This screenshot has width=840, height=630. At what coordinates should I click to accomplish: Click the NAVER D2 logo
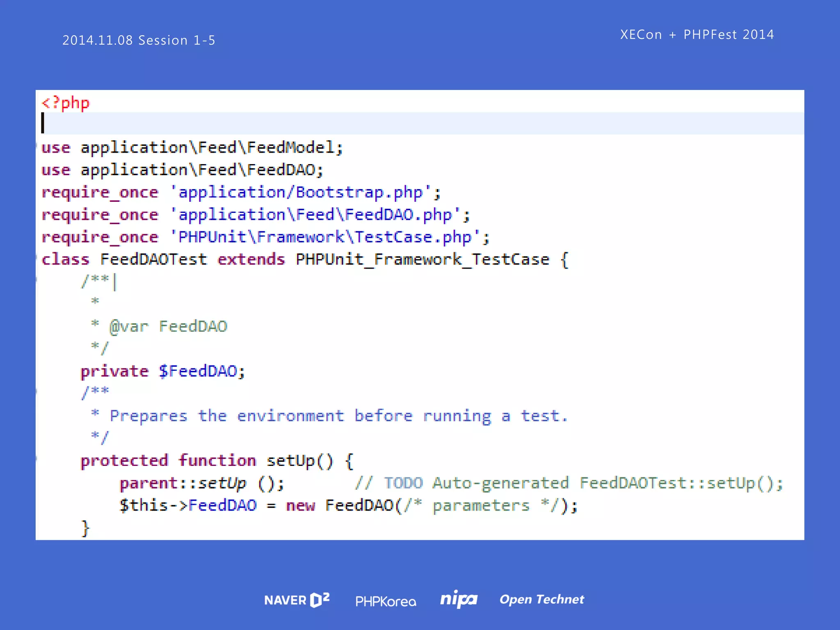(297, 600)
